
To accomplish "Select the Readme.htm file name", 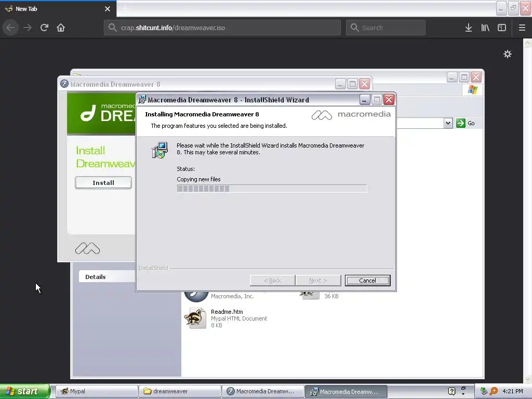I will click(x=227, y=312).
